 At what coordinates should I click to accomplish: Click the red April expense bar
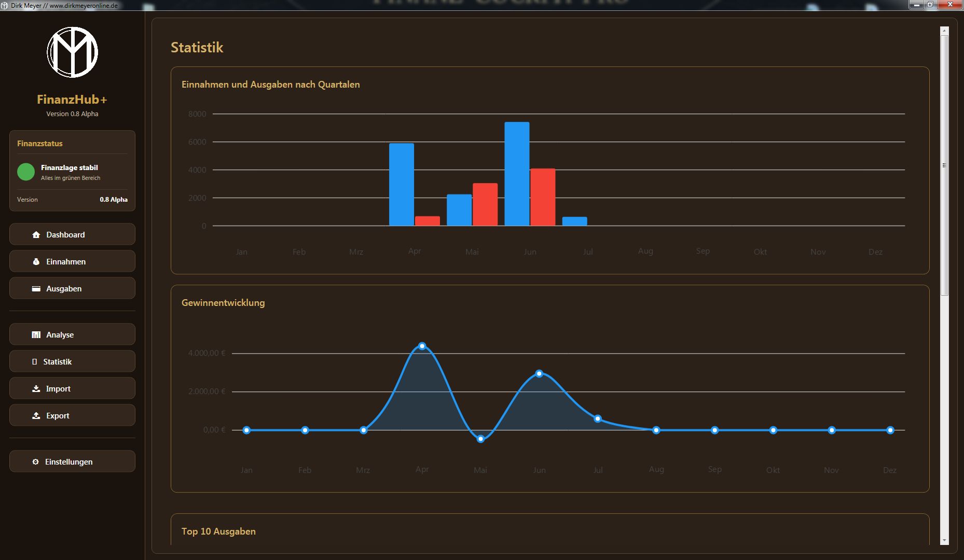point(428,221)
